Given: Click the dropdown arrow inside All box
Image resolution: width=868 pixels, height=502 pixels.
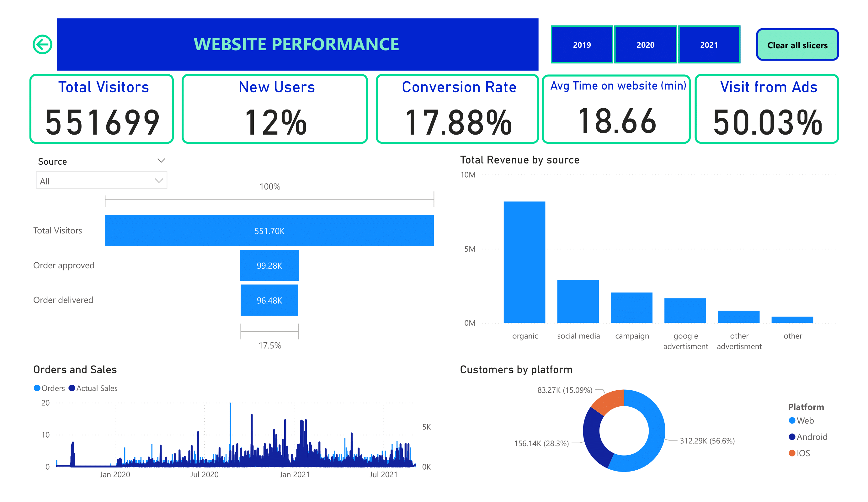Looking at the screenshot, I should [x=159, y=180].
